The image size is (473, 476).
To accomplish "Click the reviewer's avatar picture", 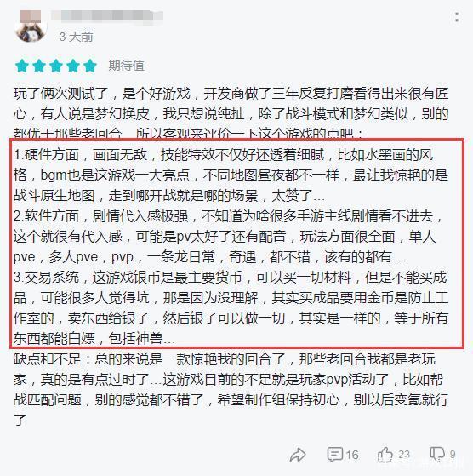I will [31, 26].
